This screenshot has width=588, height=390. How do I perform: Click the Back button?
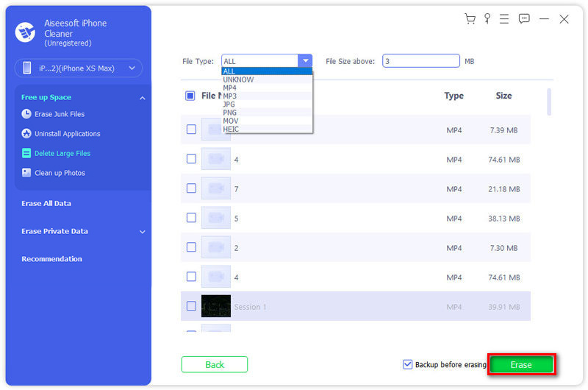pyautogui.click(x=215, y=365)
